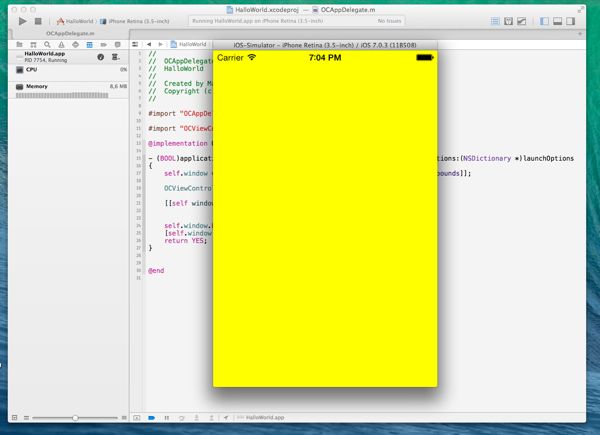Toggle the Utilities pane visibility
Image resolution: width=600 pixels, height=435 pixels.
pyautogui.click(x=571, y=21)
